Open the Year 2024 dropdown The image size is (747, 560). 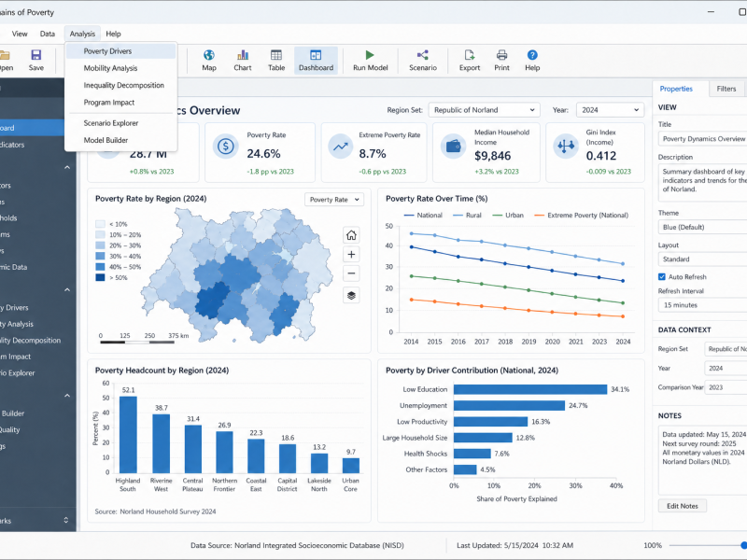(610, 110)
